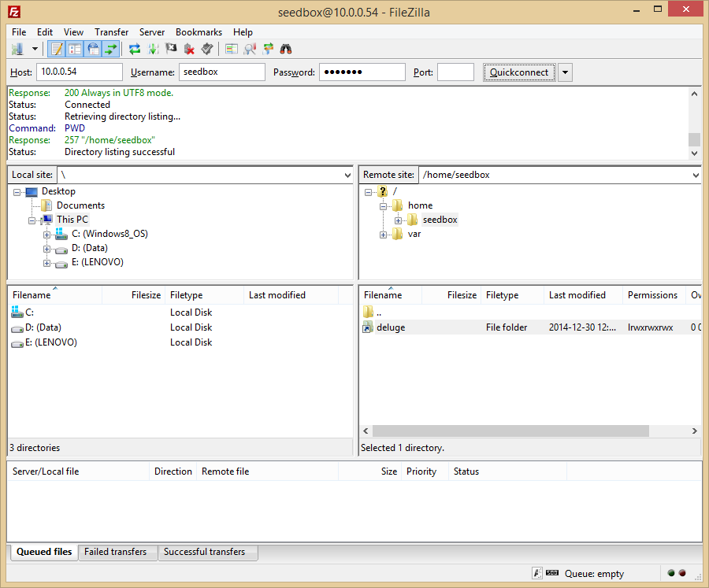Image resolution: width=709 pixels, height=588 pixels.
Task: Reconnect to the last server
Action: tap(207, 49)
